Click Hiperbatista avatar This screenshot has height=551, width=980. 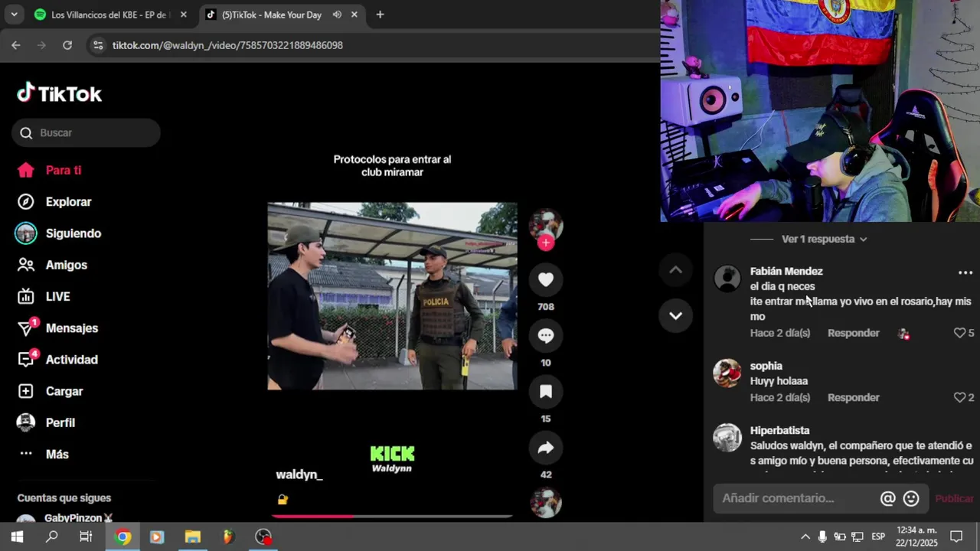(727, 438)
